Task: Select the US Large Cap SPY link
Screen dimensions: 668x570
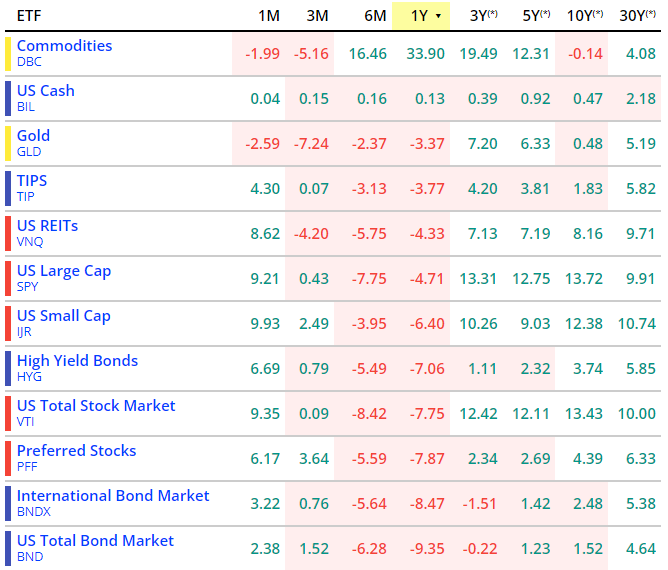Action: 64,271
